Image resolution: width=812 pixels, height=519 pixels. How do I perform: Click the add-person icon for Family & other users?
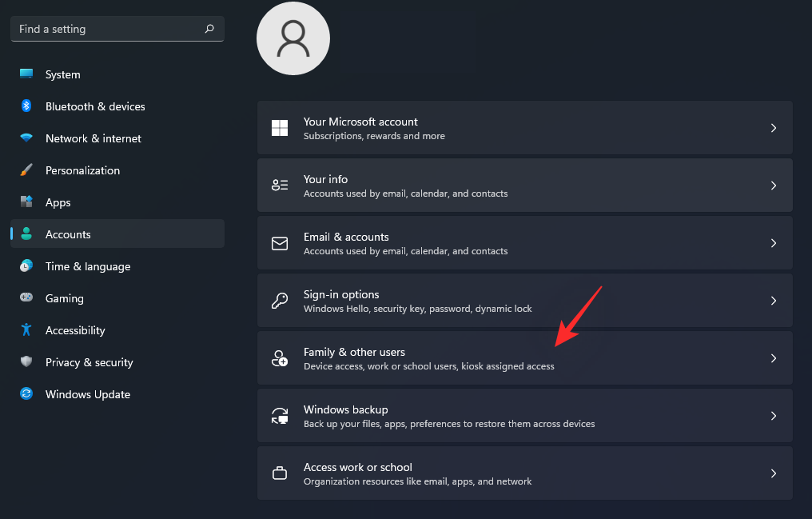pyautogui.click(x=280, y=358)
